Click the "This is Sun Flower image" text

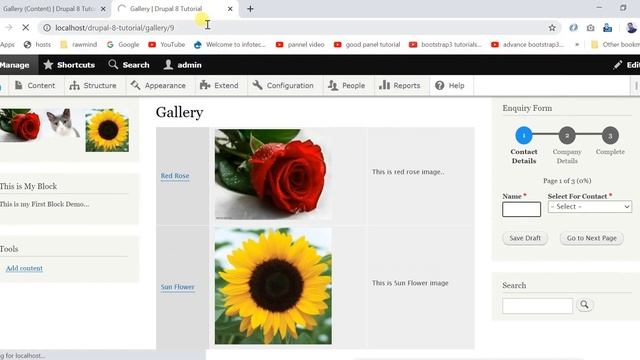(410, 283)
